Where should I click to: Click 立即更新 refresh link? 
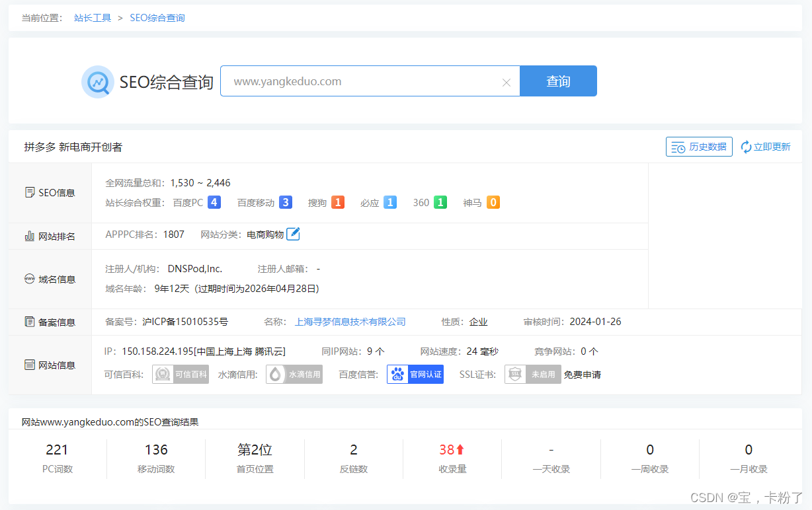[765, 147]
